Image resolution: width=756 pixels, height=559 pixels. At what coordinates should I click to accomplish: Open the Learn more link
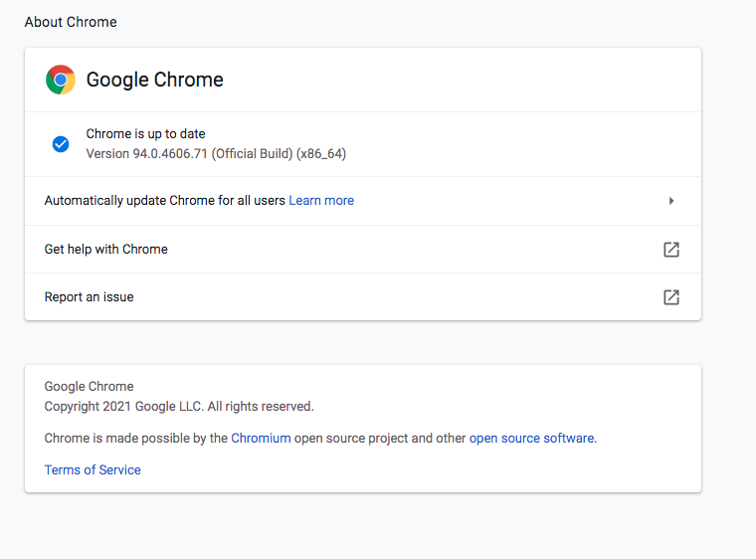(x=321, y=201)
